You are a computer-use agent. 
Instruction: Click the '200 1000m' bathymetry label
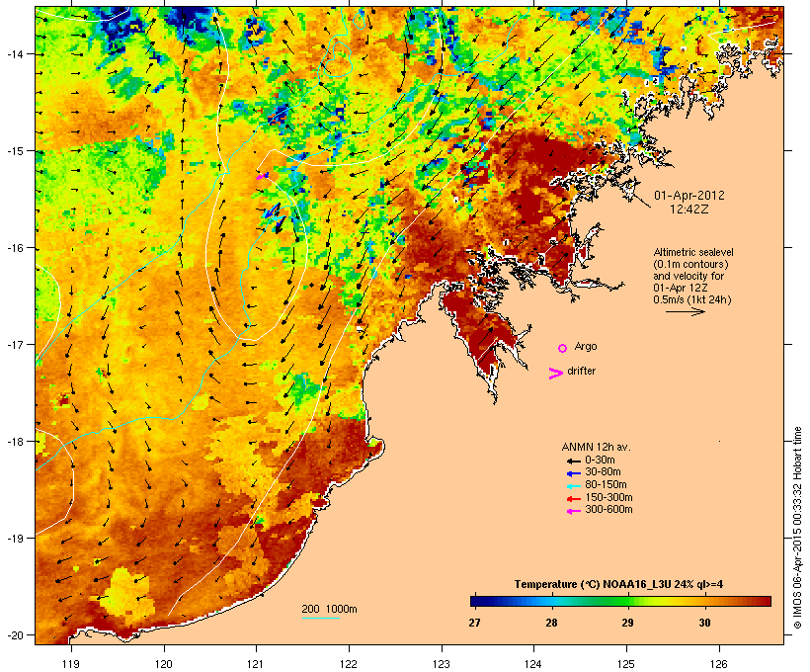point(329,609)
